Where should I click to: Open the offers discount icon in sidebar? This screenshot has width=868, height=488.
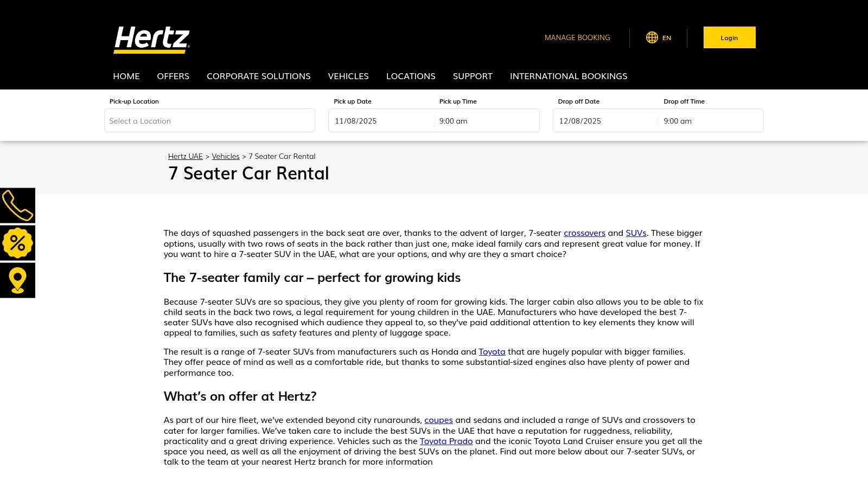pos(17,242)
